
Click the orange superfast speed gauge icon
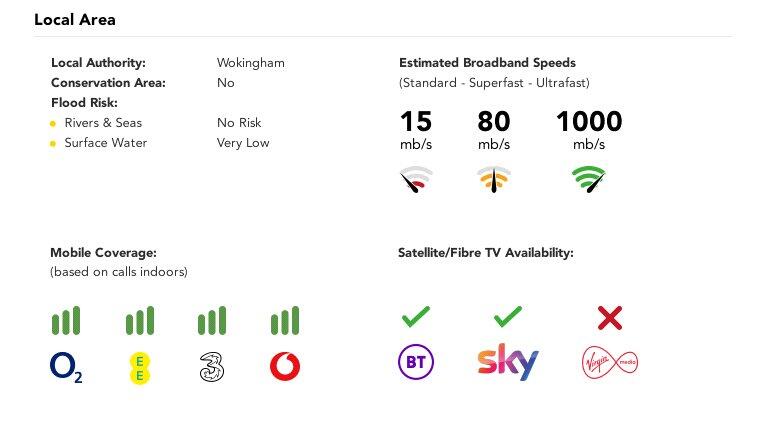(x=494, y=180)
